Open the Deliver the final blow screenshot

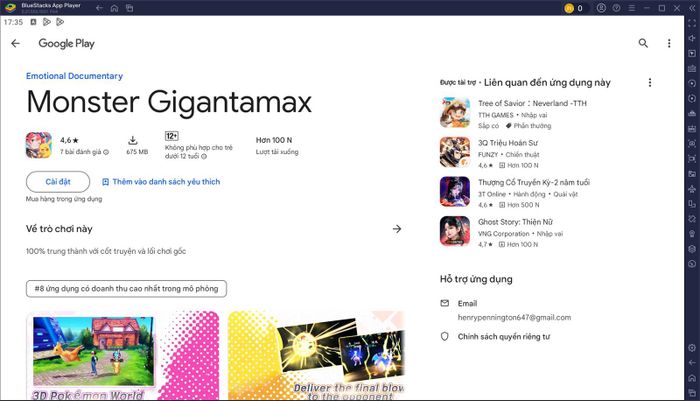[316, 355]
